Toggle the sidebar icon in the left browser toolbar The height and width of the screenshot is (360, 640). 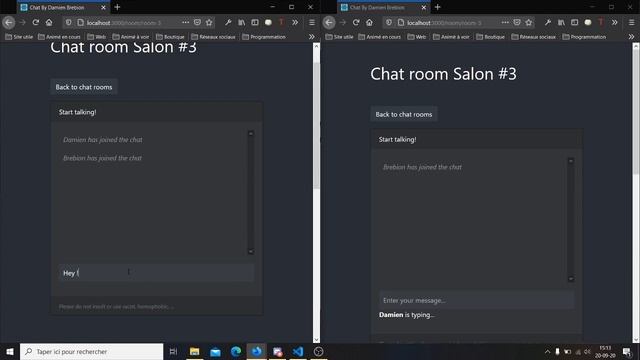255,22
